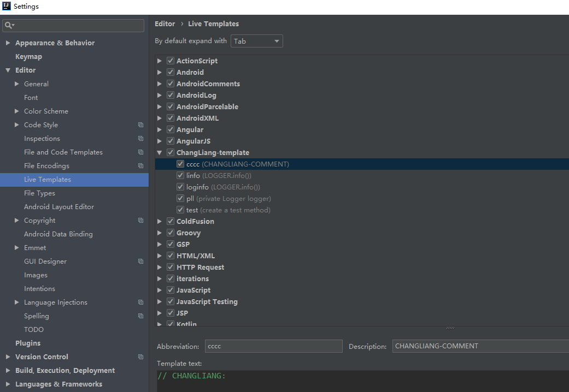Click the shared-settings icon beside Inspections
This screenshot has width=569, height=392.
140,138
